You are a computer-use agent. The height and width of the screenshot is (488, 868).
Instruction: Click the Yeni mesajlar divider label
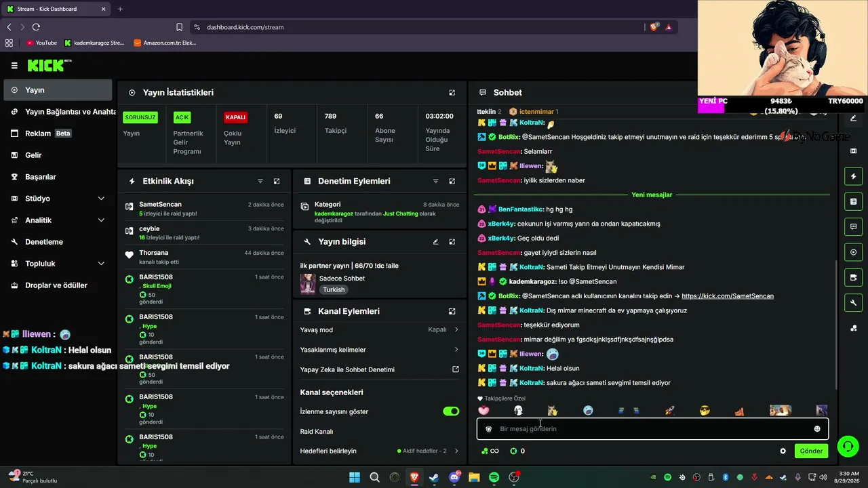[652, 195]
